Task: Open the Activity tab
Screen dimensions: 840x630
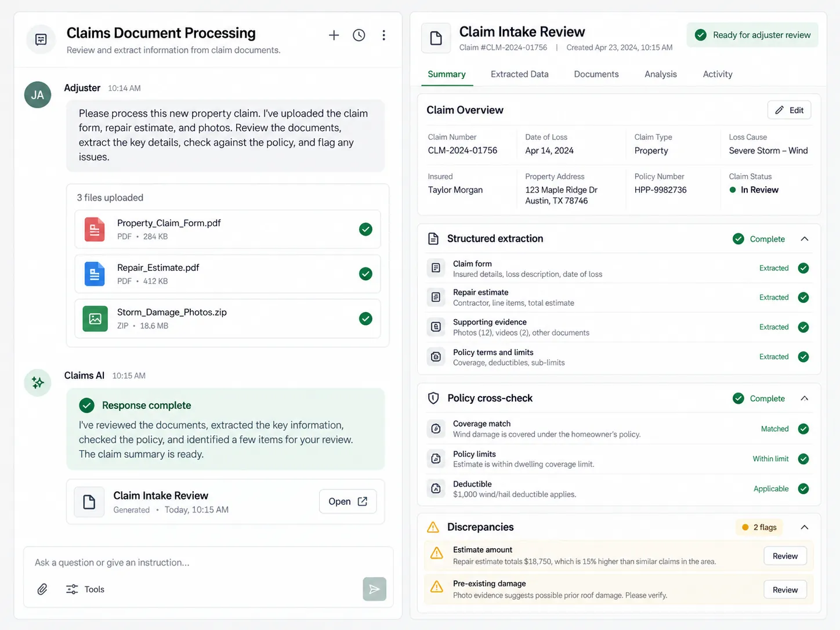Action: pos(718,74)
